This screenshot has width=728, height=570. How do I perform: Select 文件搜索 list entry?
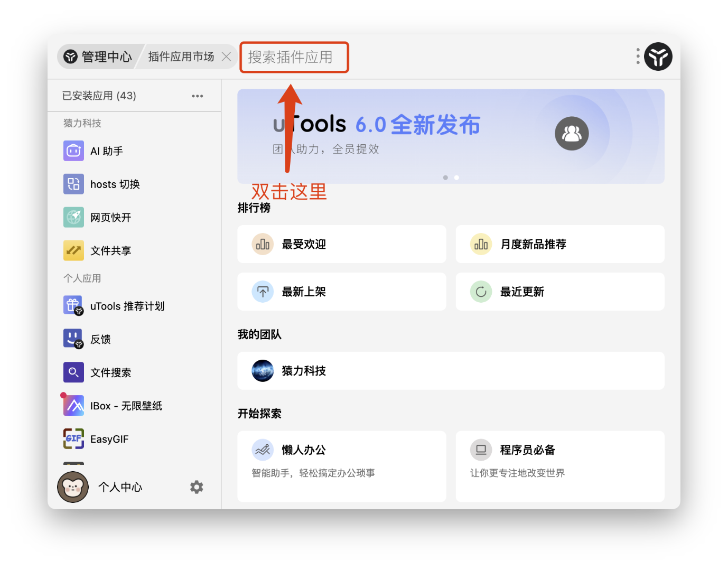point(134,372)
